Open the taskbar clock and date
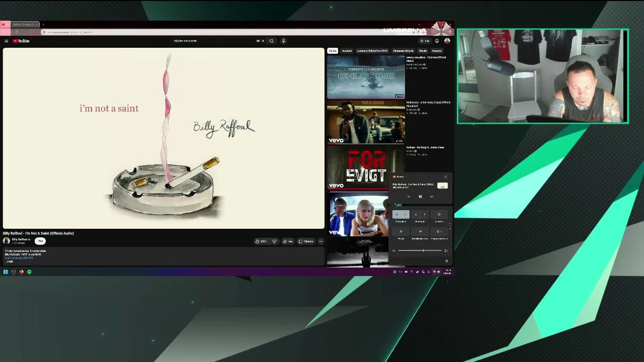 coord(447,272)
